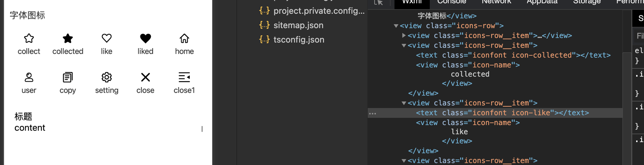Screen dimensions: 644x165
Task: Select the iconfont icon-like text element line
Action: 502,113
